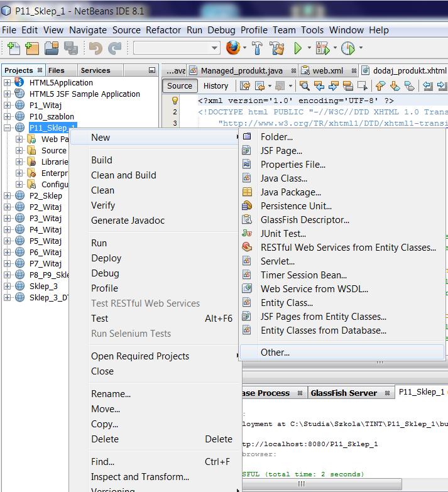This screenshot has height=492, width=448.
Task: Click the green Run Project icon
Action: [298, 48]
